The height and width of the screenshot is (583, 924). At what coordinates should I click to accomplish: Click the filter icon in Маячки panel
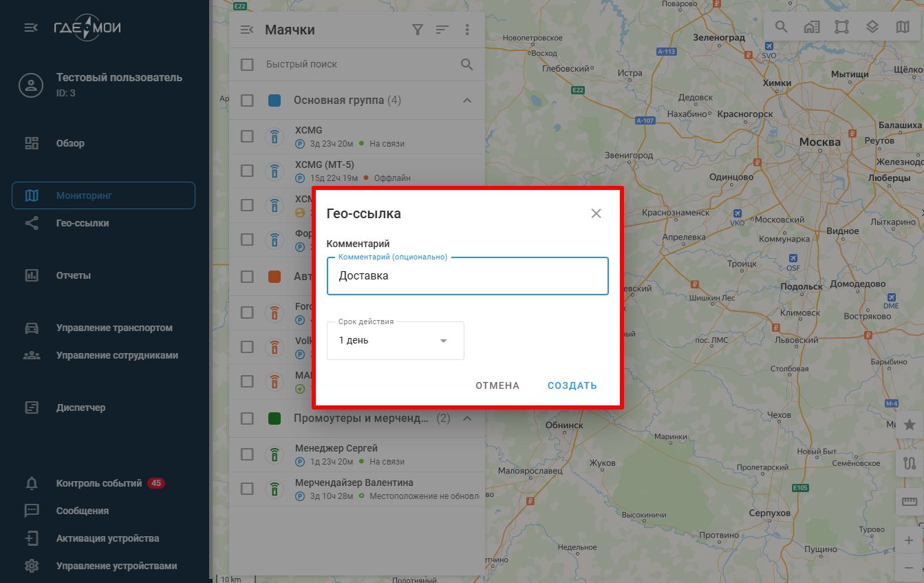pyautogui.click(x=417, y=30)
